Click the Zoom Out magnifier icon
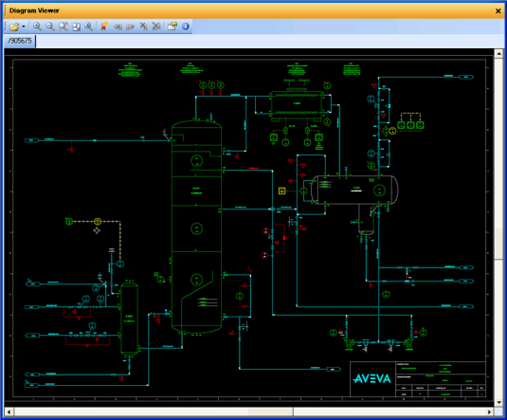Viewport: 507px width, 420px height. tap(50, 27)
